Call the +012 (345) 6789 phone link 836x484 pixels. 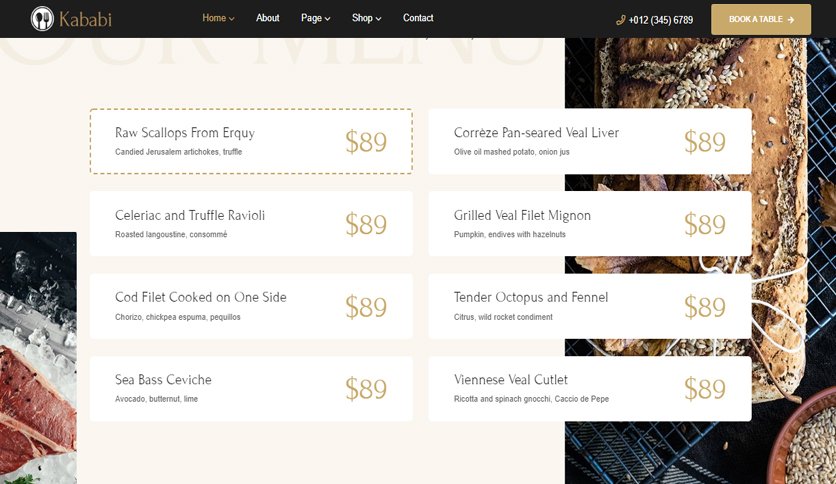tap(661, 20)
